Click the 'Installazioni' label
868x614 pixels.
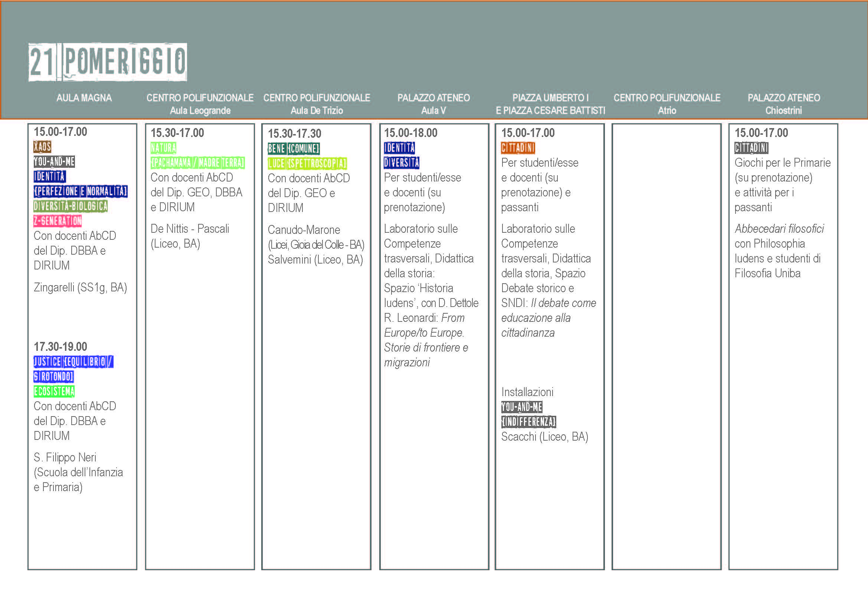[527, 392]
